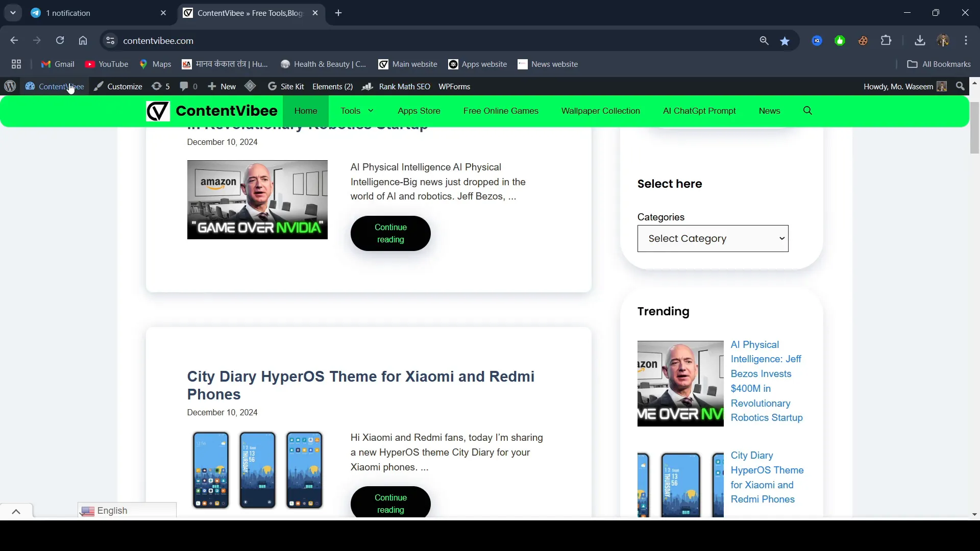Click the site navigation search icon
This screenshot has height=551, width=980.
point(807,111)
